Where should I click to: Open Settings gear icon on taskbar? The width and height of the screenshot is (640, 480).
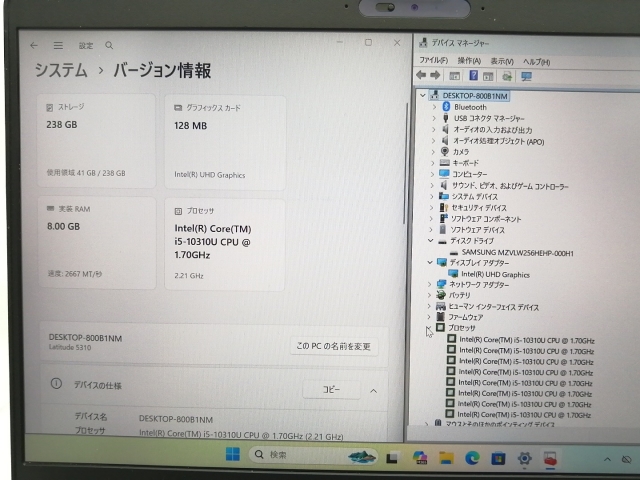point(524,458)
